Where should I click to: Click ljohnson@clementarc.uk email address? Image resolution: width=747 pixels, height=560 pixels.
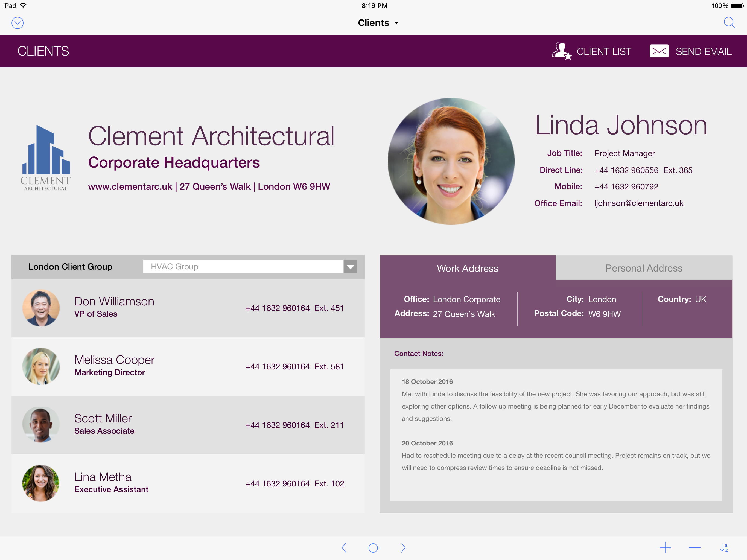(639, 203)
